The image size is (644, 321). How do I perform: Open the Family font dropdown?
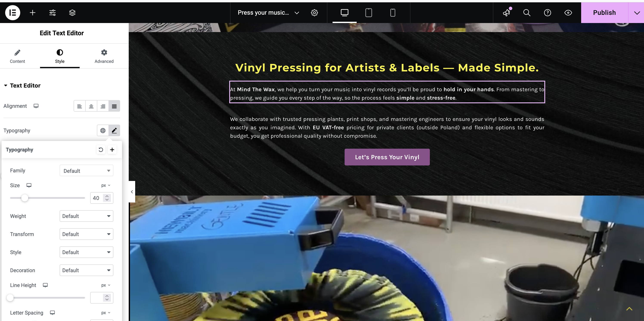click(87, 171)
